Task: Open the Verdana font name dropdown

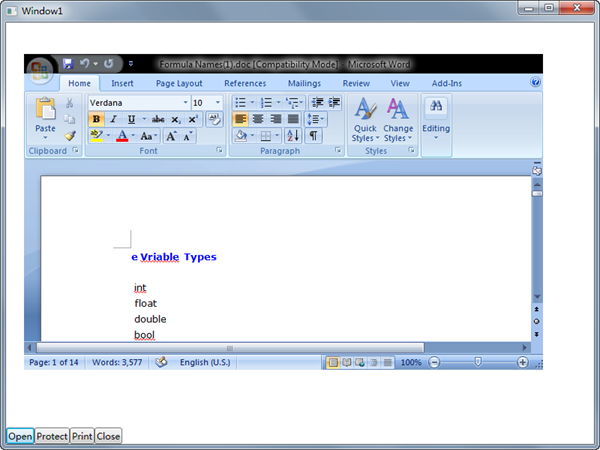Action: click(185, 102)
